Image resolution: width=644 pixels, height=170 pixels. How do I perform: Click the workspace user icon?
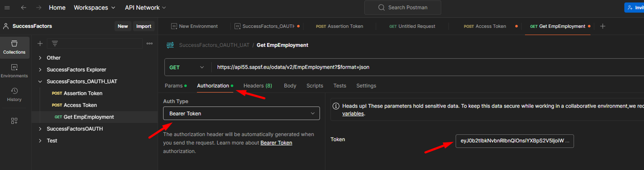(6, 26)
